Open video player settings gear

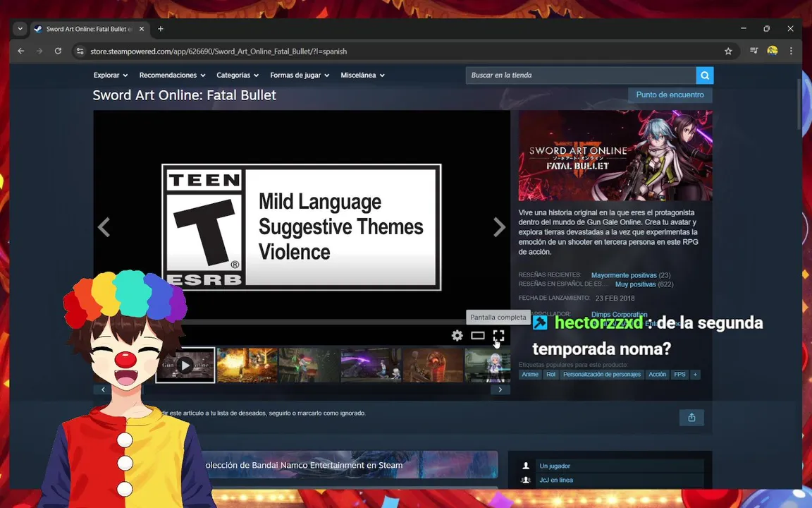[x=457, y=335]
